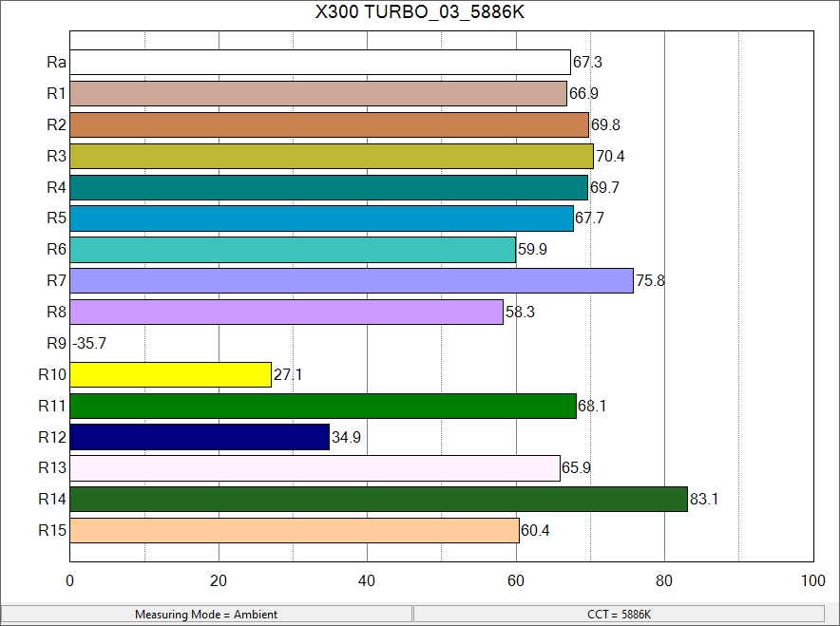The width and height of the screenshot is (840, 626).
Task: Select the olive yellow R3 bar
Action: tap(332, 157)
